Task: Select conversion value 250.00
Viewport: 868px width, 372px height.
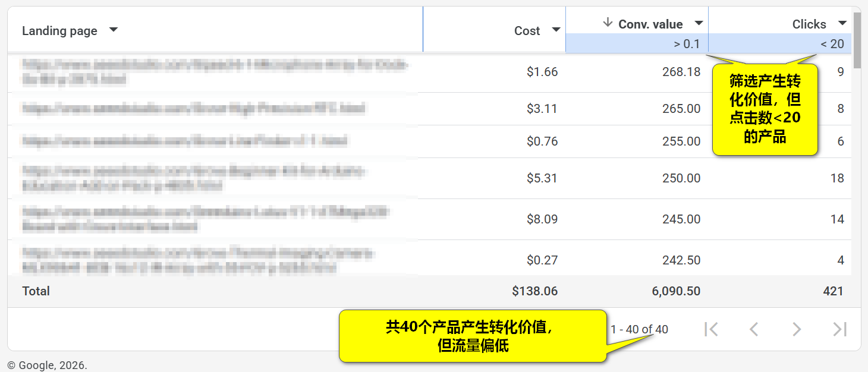Action: 681,178
